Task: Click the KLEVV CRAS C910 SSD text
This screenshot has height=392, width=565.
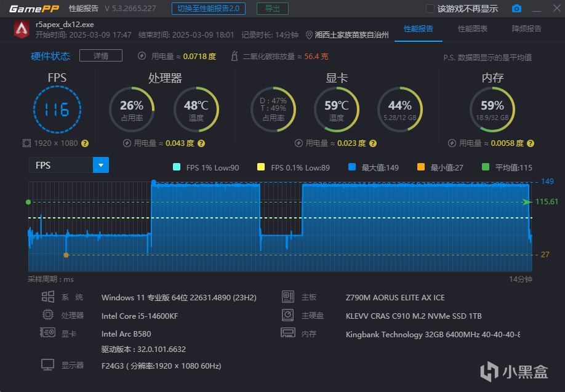Action: pos(414,316)
